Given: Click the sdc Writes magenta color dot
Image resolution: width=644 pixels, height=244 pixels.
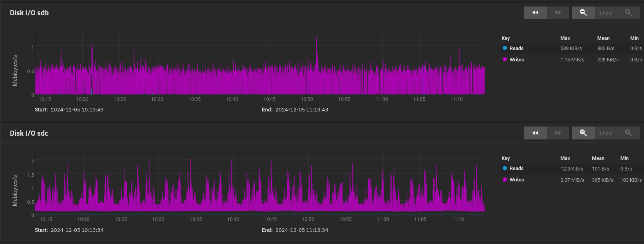Looking at the screenshot, I should (x=505, y=179).
